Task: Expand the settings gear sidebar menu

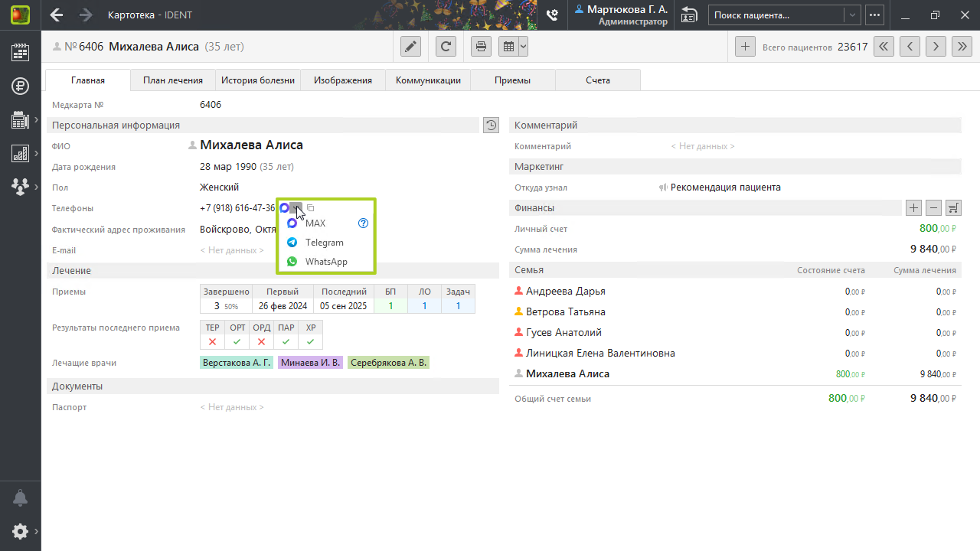Action: (21, 531)
